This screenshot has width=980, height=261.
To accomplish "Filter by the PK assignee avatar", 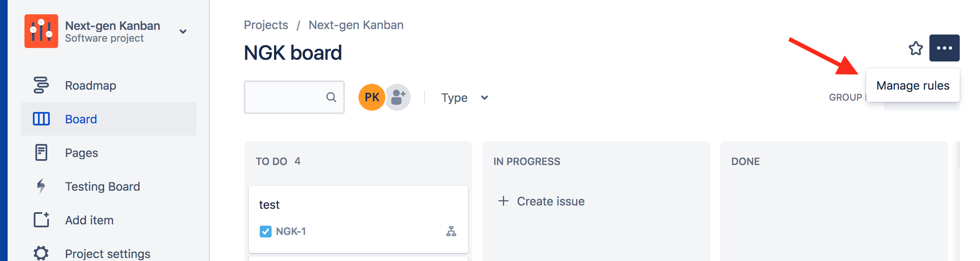I will coord(372,97).
